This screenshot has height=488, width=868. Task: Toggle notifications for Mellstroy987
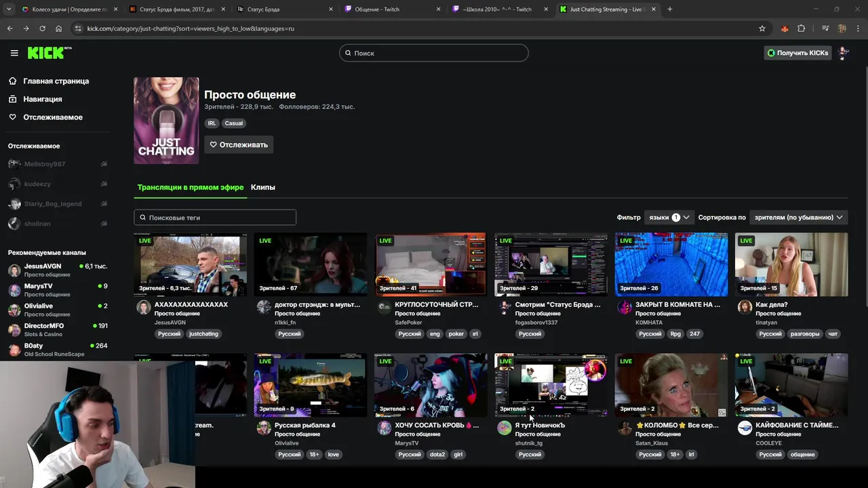pos(104,164)
